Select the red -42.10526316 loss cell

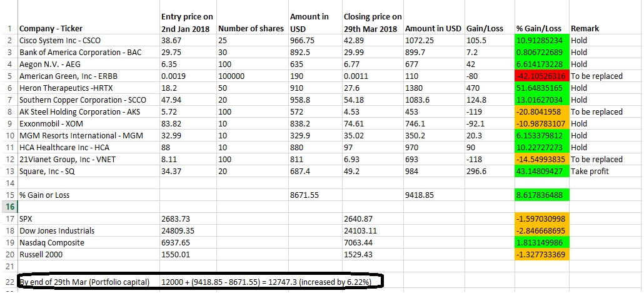(541, 76)
